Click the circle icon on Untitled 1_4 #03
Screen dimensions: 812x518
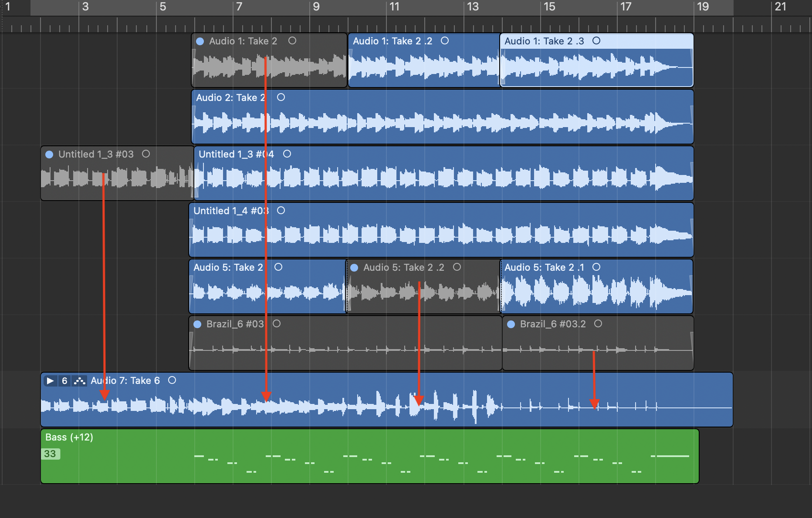pos(281,210)
